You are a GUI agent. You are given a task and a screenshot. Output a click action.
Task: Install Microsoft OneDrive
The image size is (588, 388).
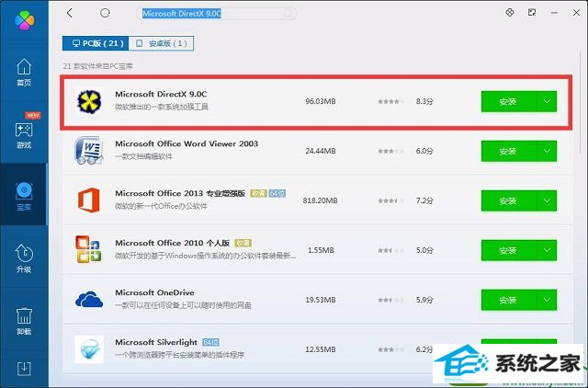click(x=509, y=300)
